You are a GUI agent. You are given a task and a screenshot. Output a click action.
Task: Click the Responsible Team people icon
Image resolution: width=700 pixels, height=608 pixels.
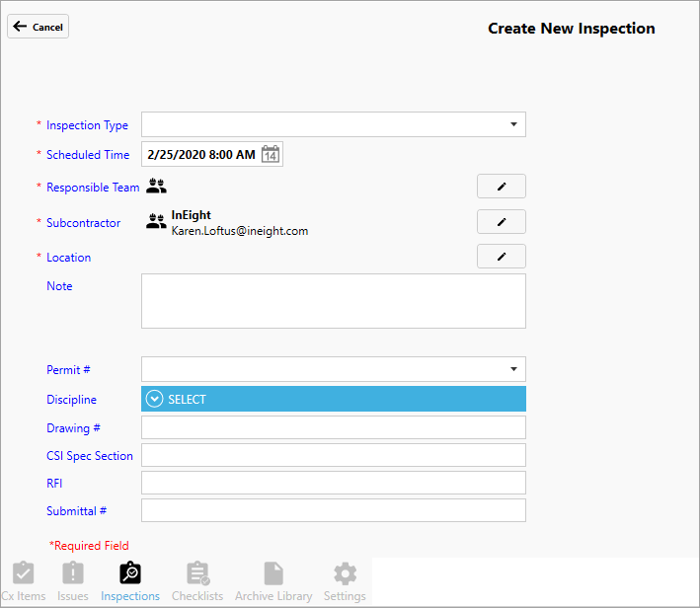point(156,186)
